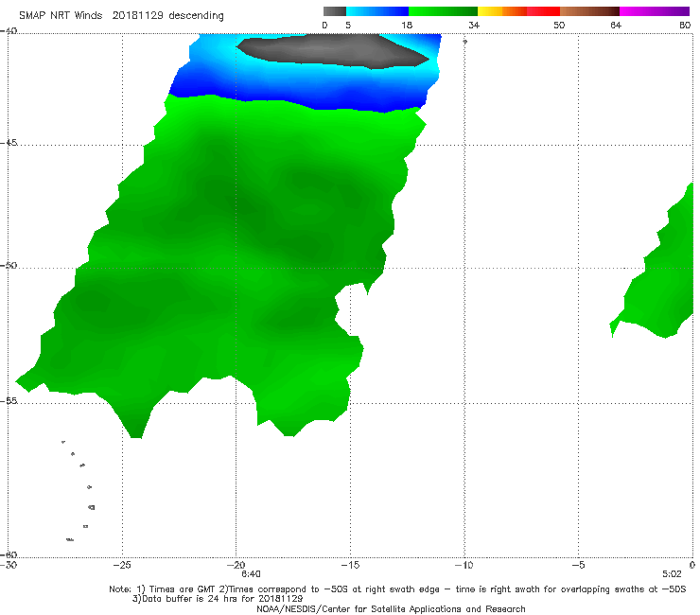
Task: Click the word "descending" in the title
Action: [x=197, y=16]
